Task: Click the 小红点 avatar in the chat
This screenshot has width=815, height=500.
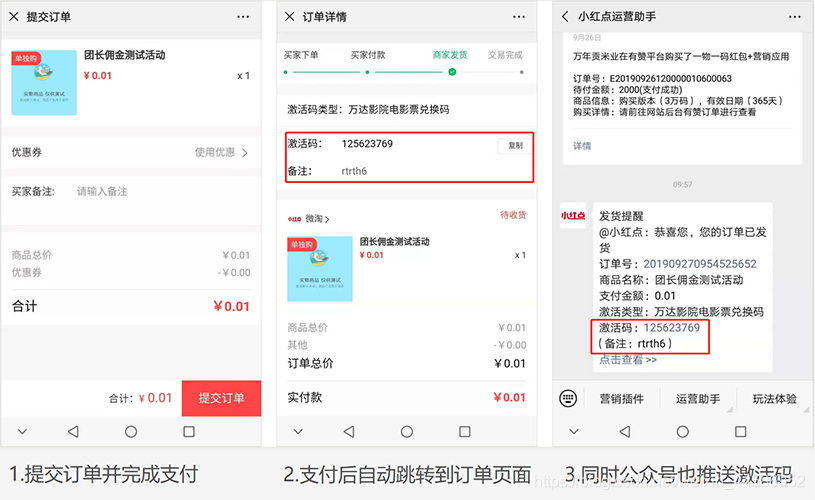Action: (573, 215)
